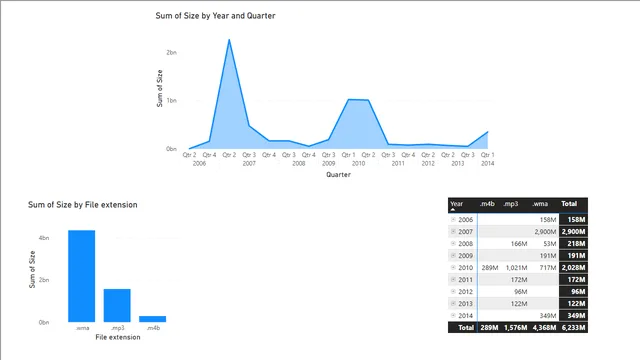The height and width of the screenshot is (360, 640).
Task: Click the 2010 .m4b cell showing 289M
Action: [x=490, y=268]
